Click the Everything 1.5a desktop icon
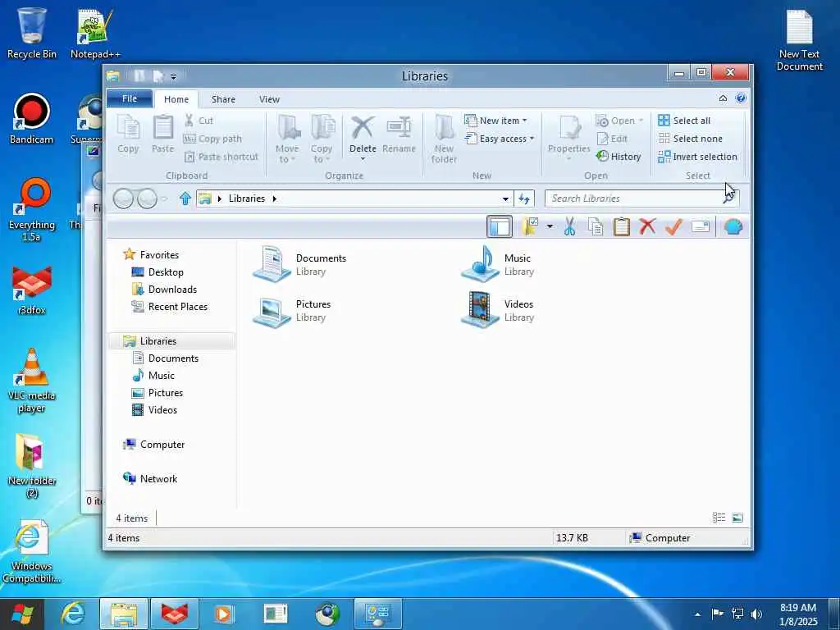 [32, 210]
